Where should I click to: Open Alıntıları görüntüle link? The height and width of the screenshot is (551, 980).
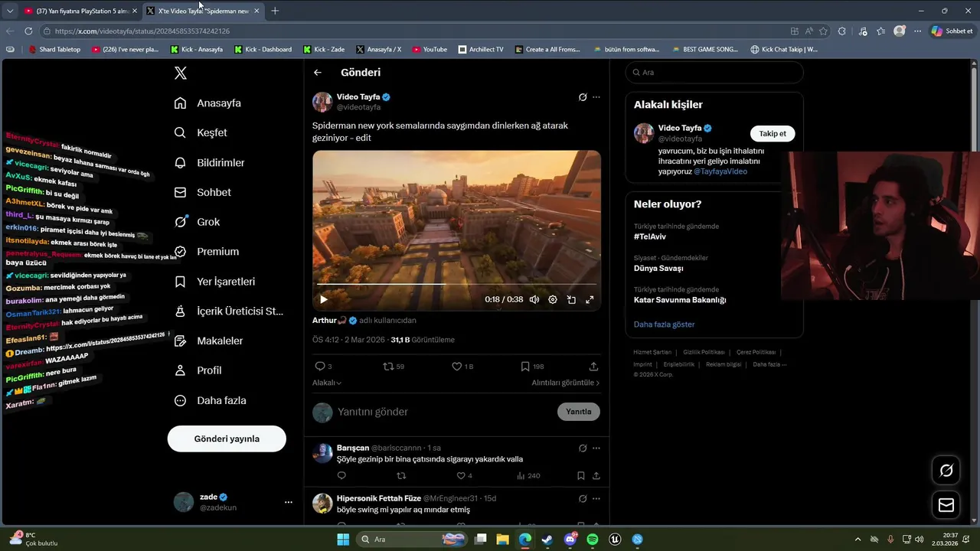(x=566, y=383)
